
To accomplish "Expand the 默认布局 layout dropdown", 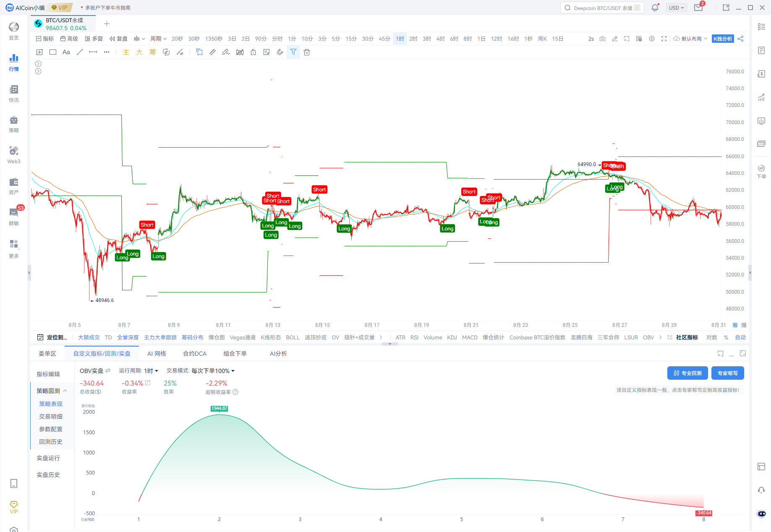I will (x=691, y=39).
